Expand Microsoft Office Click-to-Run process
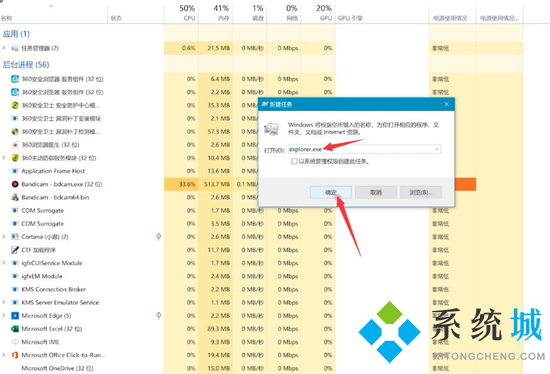 point(4,355)
